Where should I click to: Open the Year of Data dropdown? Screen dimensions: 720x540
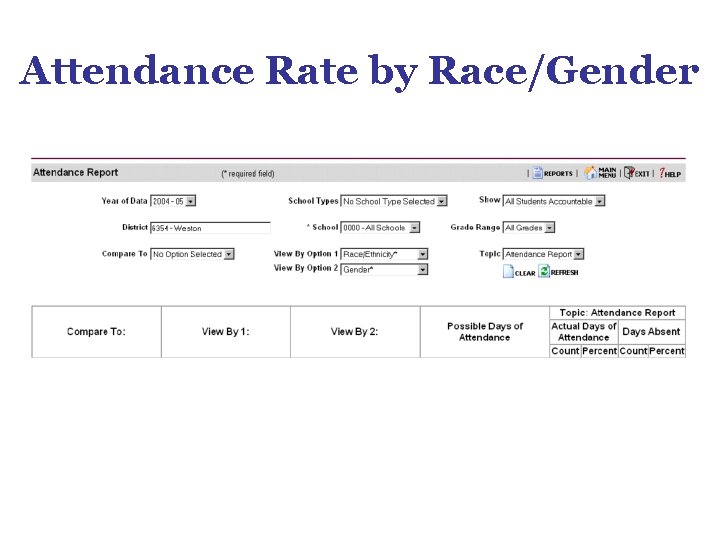(173, 201)
